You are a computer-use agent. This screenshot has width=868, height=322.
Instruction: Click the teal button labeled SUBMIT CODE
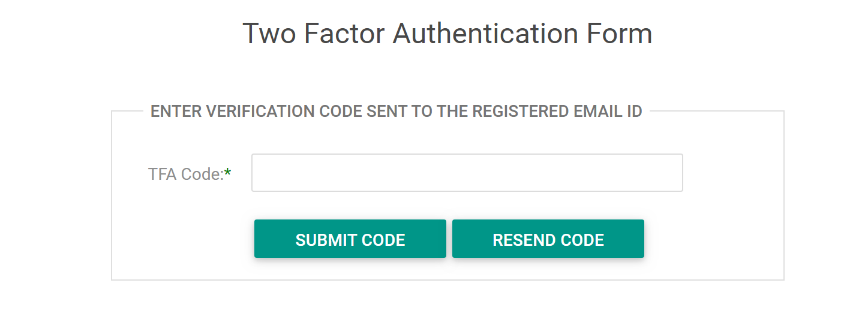click(x=350, y=239)
